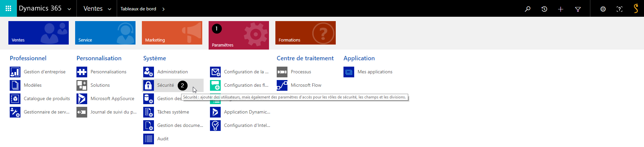Click the Gestion d'entreprise icon
Image resolution: width=644 pixels, height=147 pixels.
coord(15,72)
